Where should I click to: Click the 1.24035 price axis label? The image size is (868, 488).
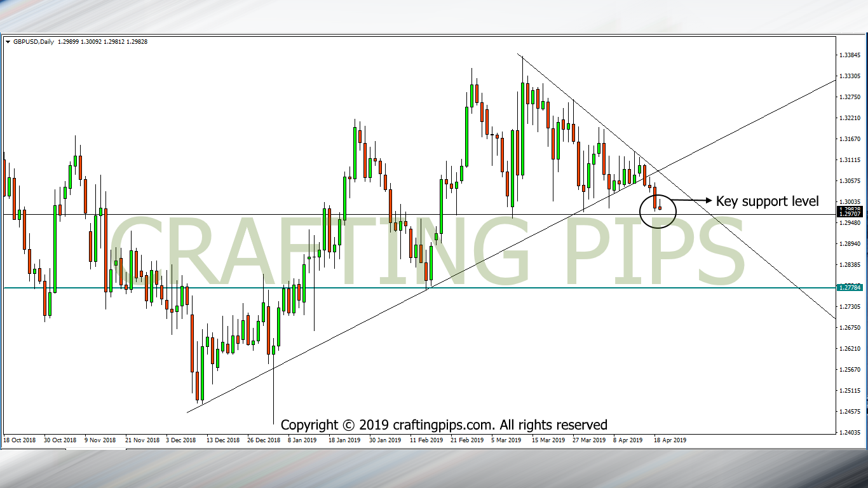(x=850, y=433)
